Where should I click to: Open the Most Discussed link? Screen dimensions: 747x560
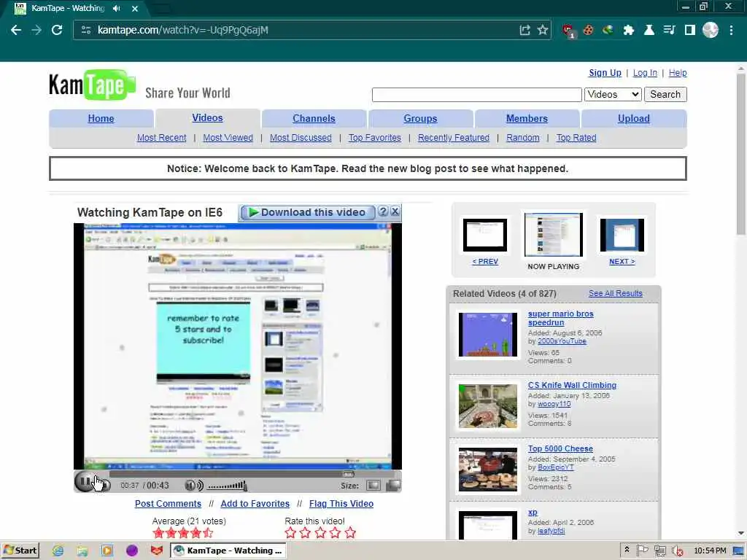[x=301, y=138]
